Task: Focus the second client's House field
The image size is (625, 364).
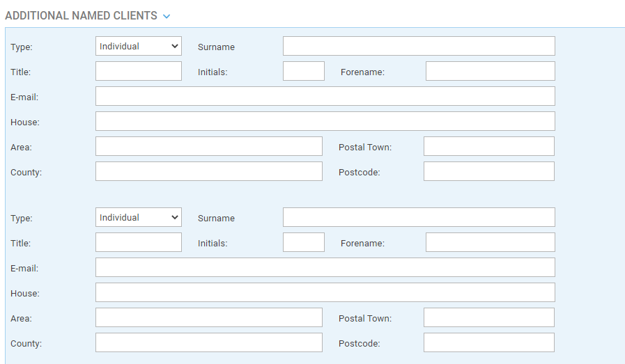Action: click(x=325, y=293)
